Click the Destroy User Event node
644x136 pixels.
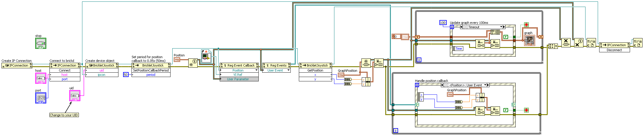tap(579, 43)
